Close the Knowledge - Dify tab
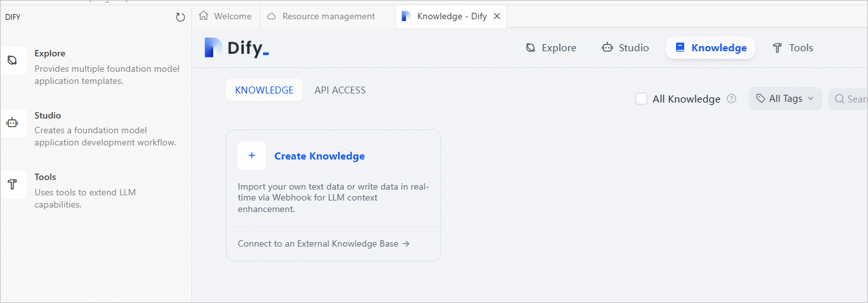Viewport: 868px width, 303px height. tap(497, 16)
